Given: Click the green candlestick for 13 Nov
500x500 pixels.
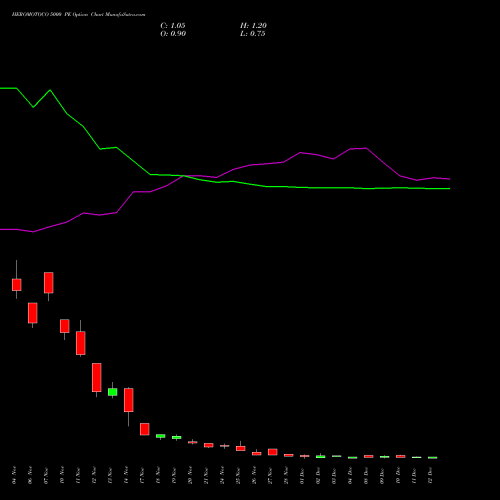Looking at the screenshot, I should (x=113, y=392).
